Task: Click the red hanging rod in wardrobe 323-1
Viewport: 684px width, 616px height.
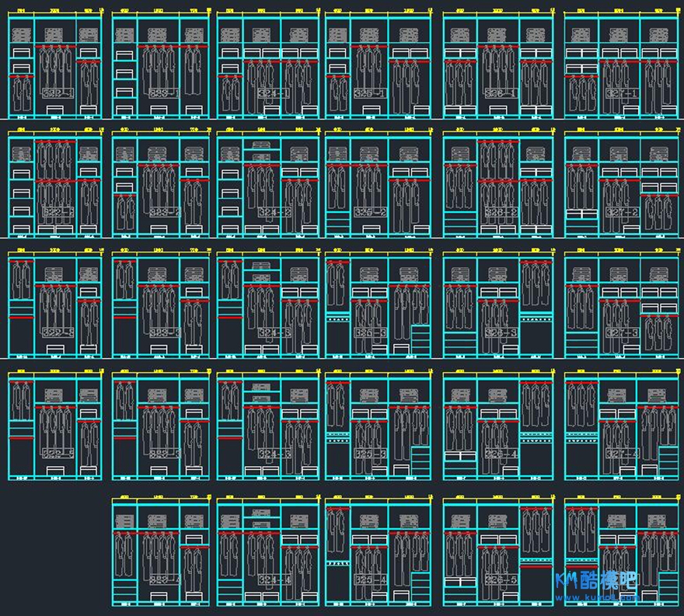Action: pyautogui.click(x=173, y=47)
